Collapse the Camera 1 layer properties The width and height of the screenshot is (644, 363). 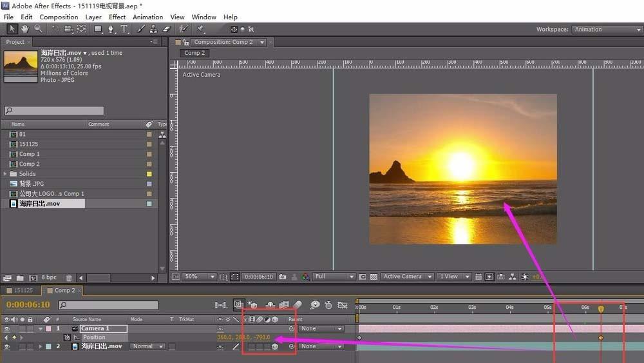tap(41, 328)
